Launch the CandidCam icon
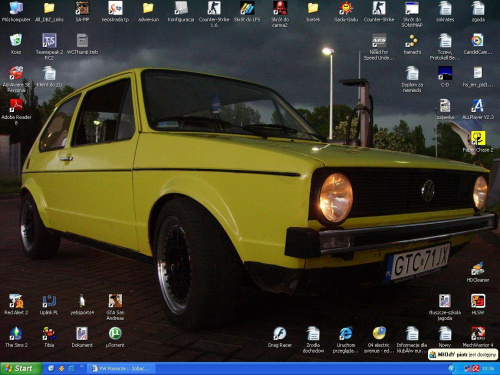The width and height of the screenshot is (500, 375). click(x=478, y=40)
